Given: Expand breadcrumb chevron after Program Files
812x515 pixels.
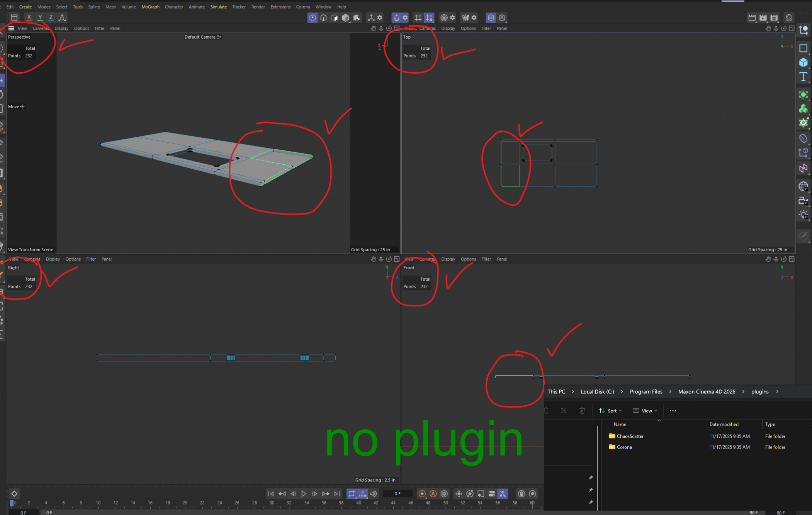Looking at the screenshot, I should pyautogui.click(x=670, y=392).
